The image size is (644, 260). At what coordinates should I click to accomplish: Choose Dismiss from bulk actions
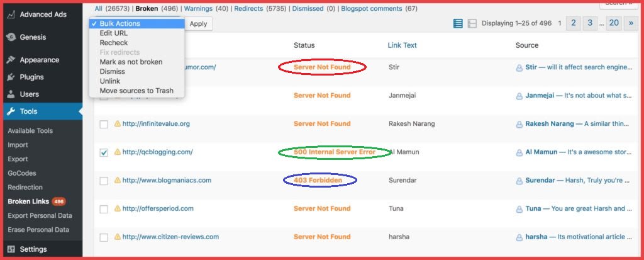tap(136, 71)
